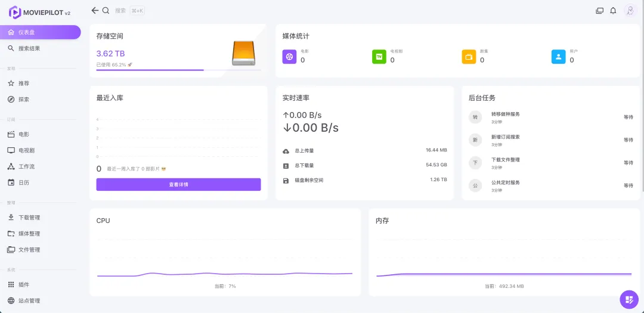
Task: Click the CPU usage line chart
Action: (x=225, y=258)
